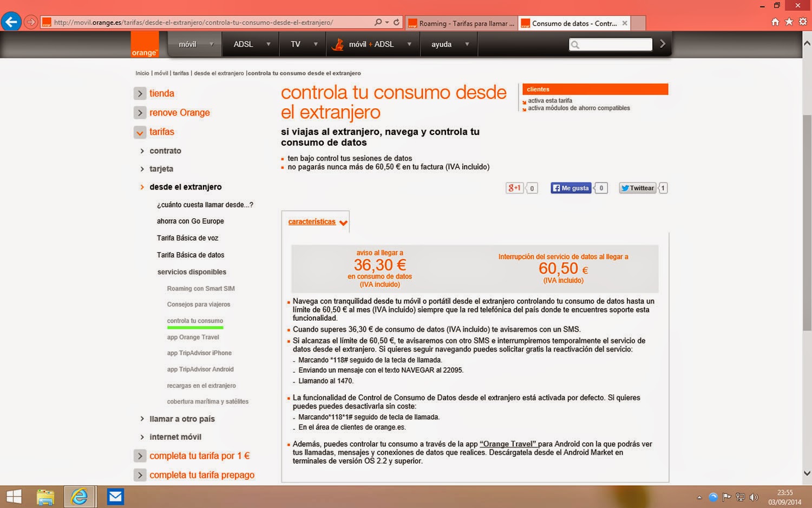Image resolution: width=812 pixels, height=508 pixels.
Task: Give the page a Google +1
Action: coord(515,187)
